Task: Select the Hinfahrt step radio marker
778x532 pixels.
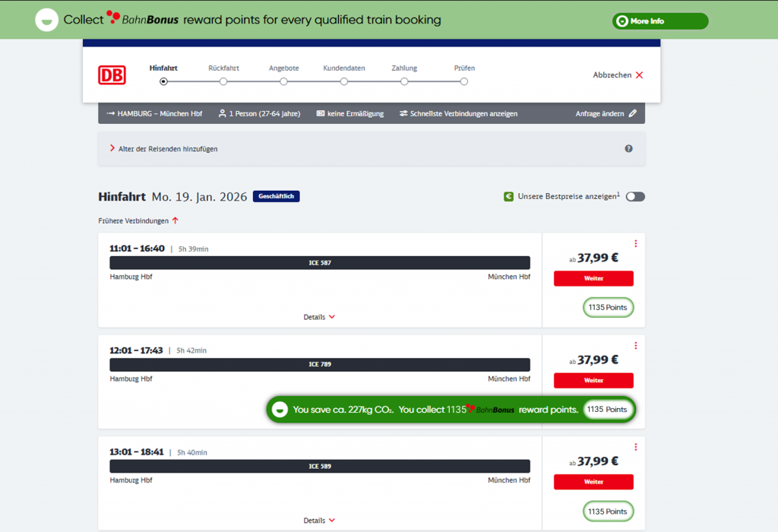Action: pyautogui.click(x=163, y=82)
